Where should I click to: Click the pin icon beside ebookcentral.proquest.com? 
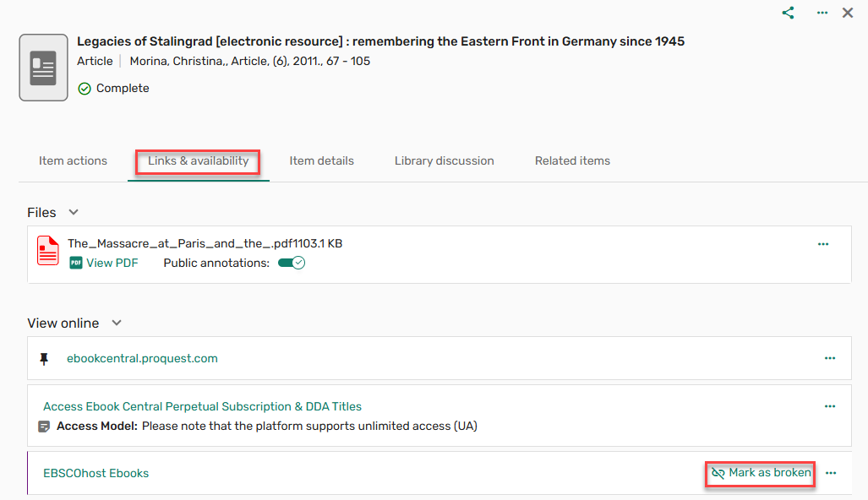point(44,359)
